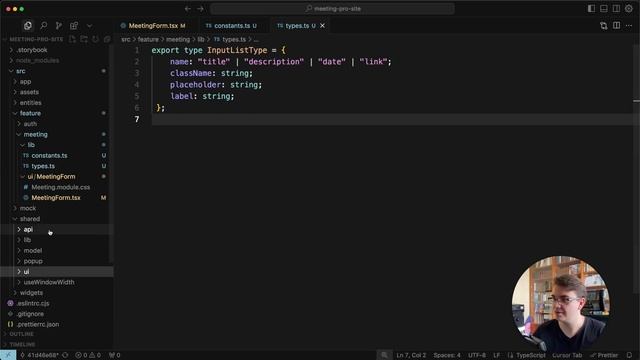Open MeetingForm.tsx in the file tree

57,198
